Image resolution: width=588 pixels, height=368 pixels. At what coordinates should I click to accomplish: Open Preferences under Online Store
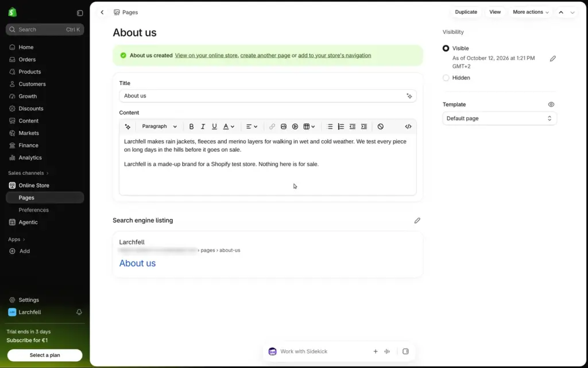tap(45, 210)
